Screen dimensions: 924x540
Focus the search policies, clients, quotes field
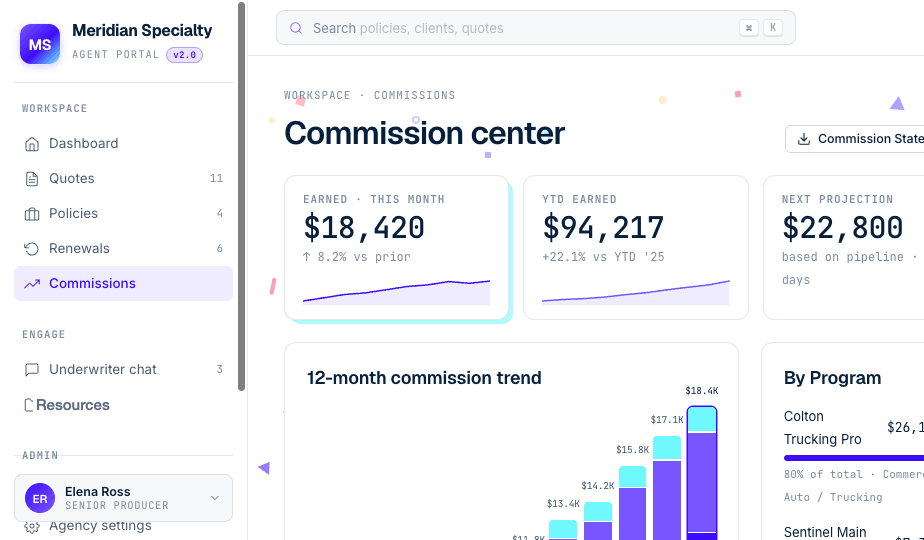[536, 28]
